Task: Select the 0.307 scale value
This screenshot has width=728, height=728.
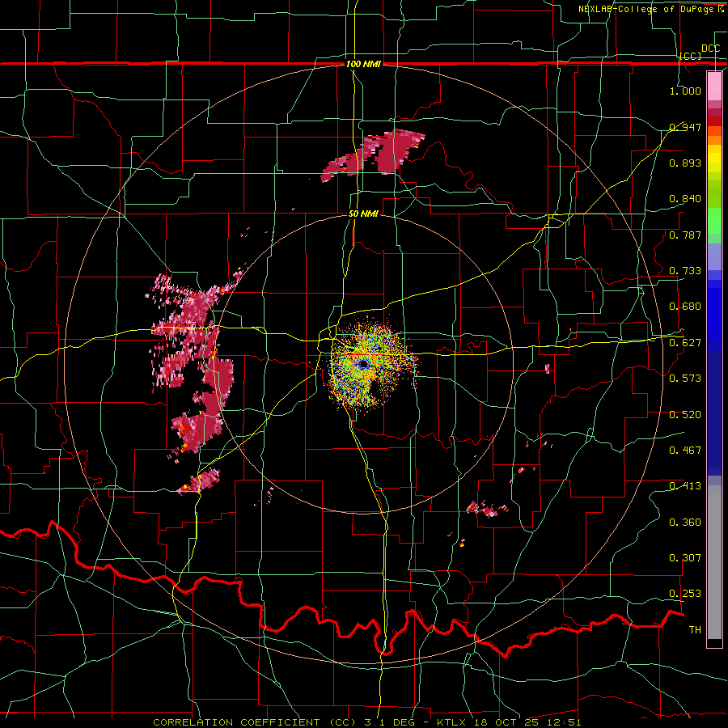Action: click(x=685, y=558)
